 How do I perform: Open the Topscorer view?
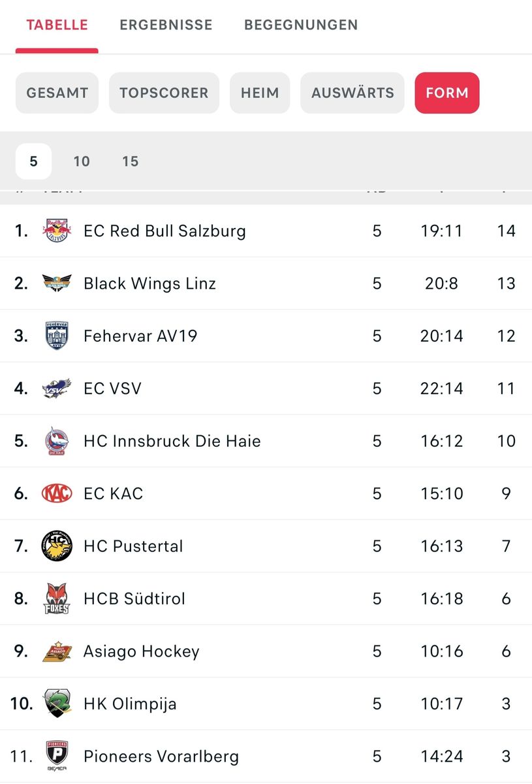164,93
